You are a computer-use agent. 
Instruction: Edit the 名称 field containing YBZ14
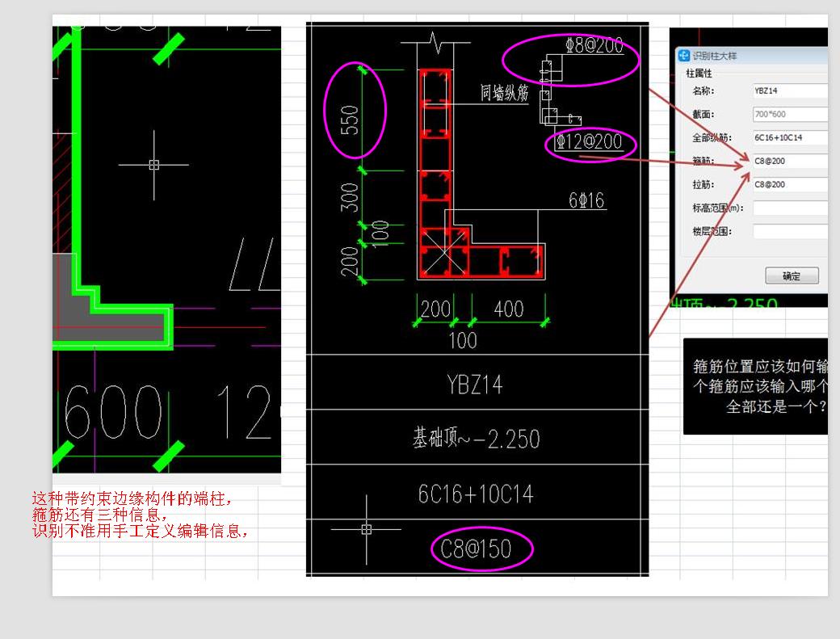pyautogui.click(x=790, y=90)
